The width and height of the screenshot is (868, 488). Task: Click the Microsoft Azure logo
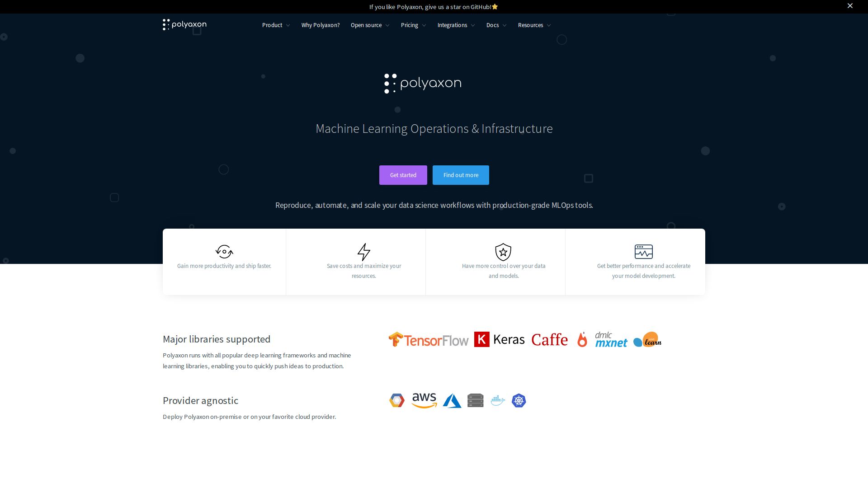[453, 400]
